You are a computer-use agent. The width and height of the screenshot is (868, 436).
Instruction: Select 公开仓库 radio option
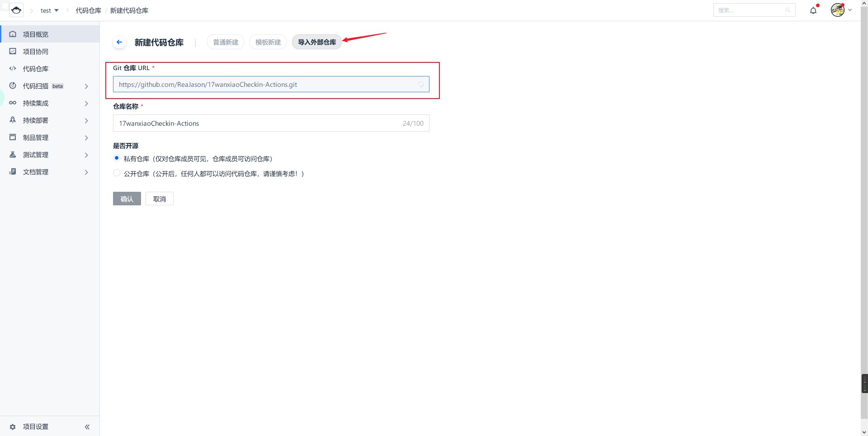tap(117, 173)
